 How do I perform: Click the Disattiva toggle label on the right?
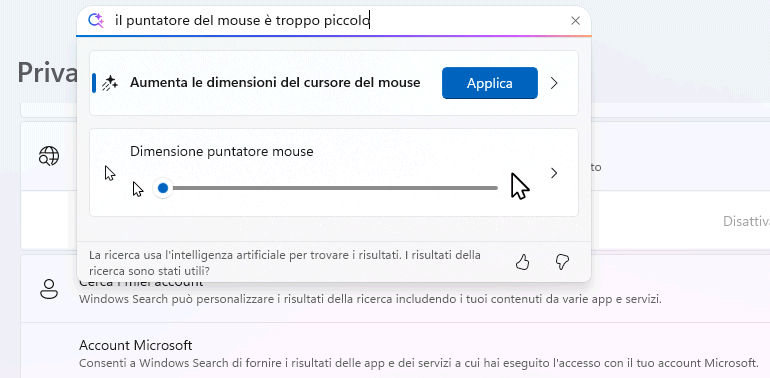[x=746, y=221]
